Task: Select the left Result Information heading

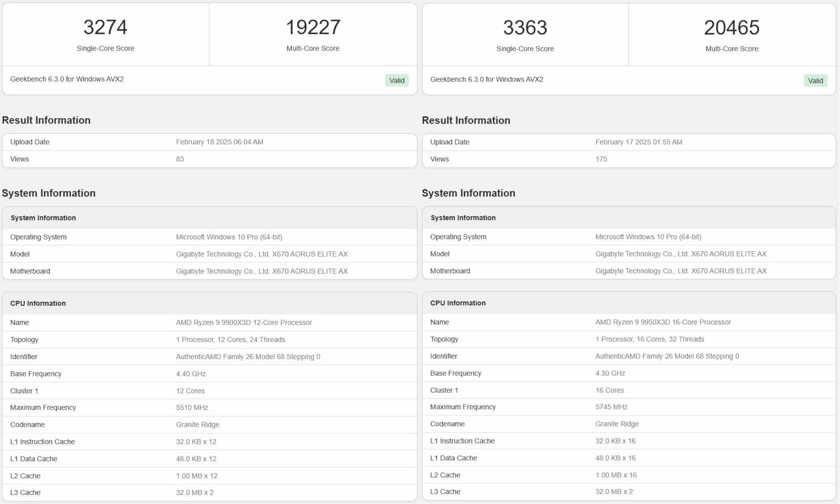Action: tap(46, 120)
